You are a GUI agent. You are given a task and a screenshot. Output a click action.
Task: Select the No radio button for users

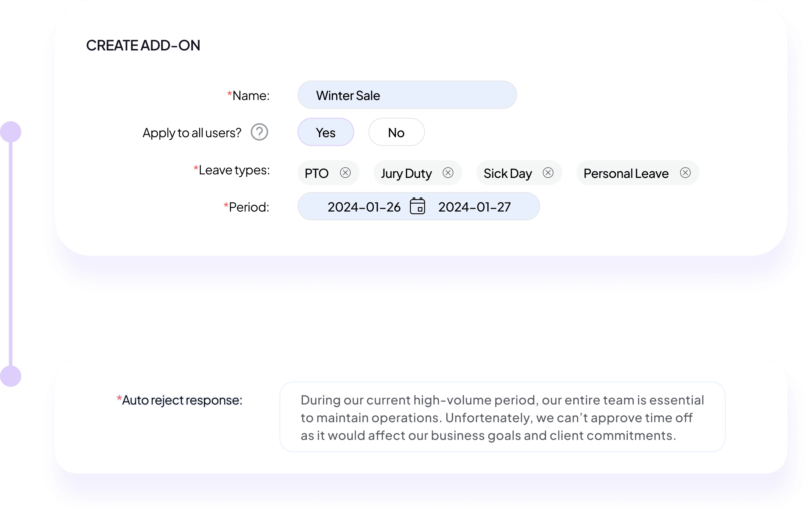tap(396, 132)
